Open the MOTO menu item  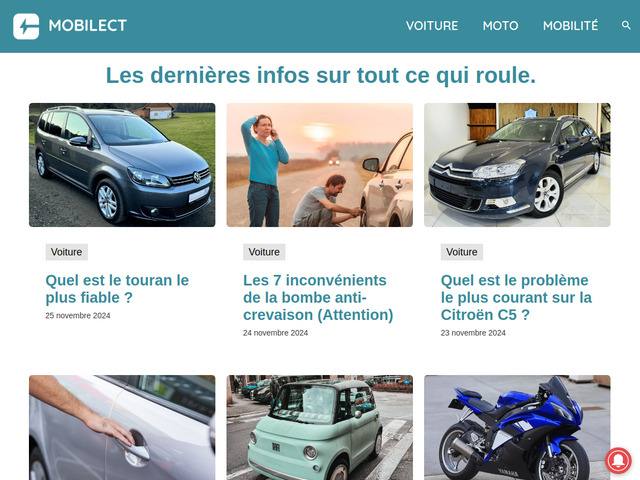click(x=500, y=26)
